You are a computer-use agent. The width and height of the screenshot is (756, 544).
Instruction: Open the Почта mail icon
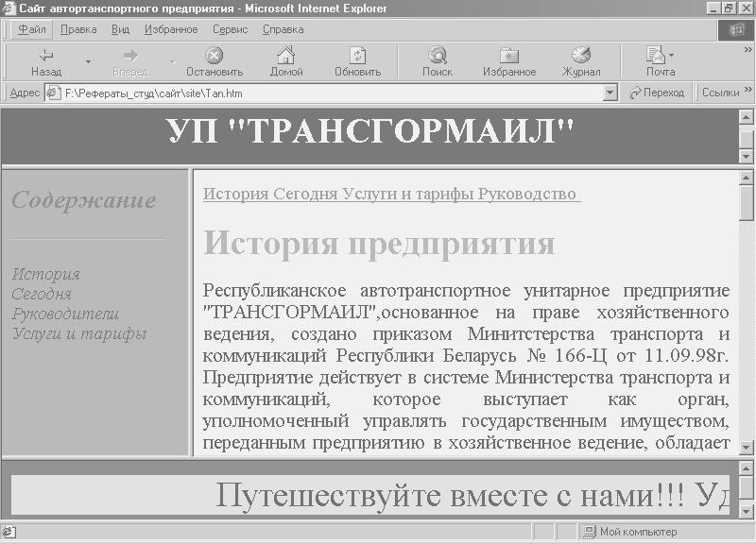click(655, 55)
